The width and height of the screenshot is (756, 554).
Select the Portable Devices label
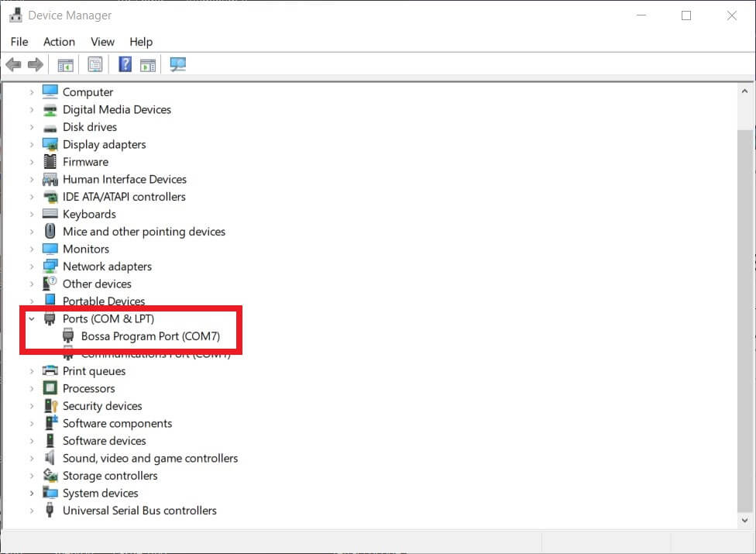104,301
